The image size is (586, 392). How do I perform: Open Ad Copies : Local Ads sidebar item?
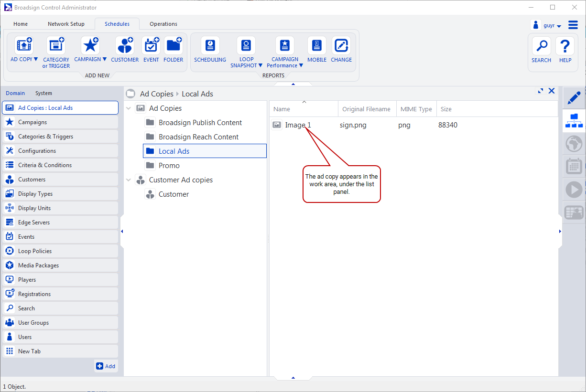click(x=60, y=108)
